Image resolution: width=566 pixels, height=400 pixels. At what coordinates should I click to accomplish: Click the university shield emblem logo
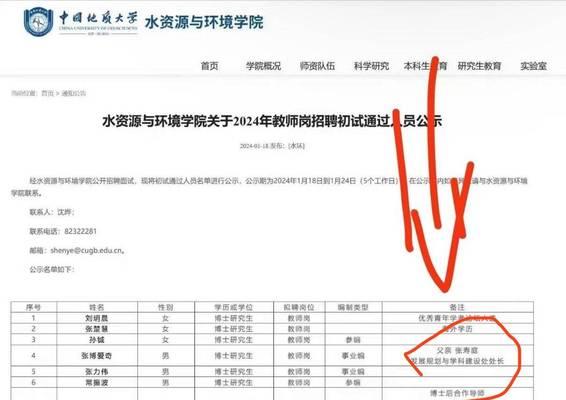pos(38,22)
